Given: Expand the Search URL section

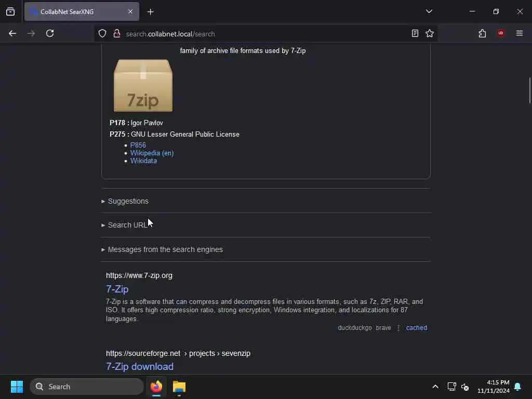Looking at the screenshot, I should tap(124, 225).
